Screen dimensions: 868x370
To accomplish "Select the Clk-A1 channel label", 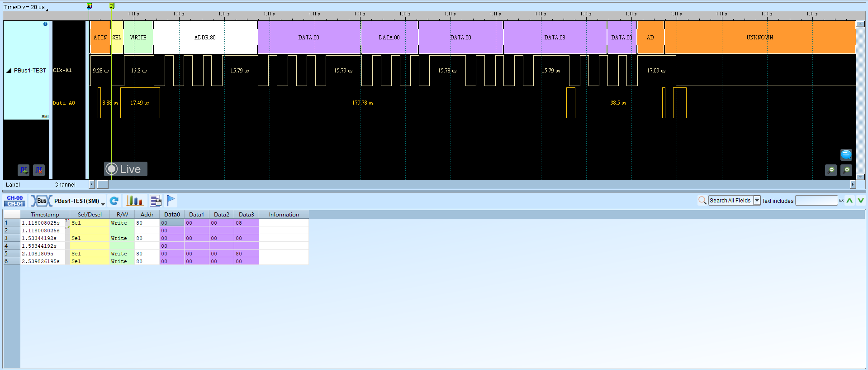I will pos(62,71).
